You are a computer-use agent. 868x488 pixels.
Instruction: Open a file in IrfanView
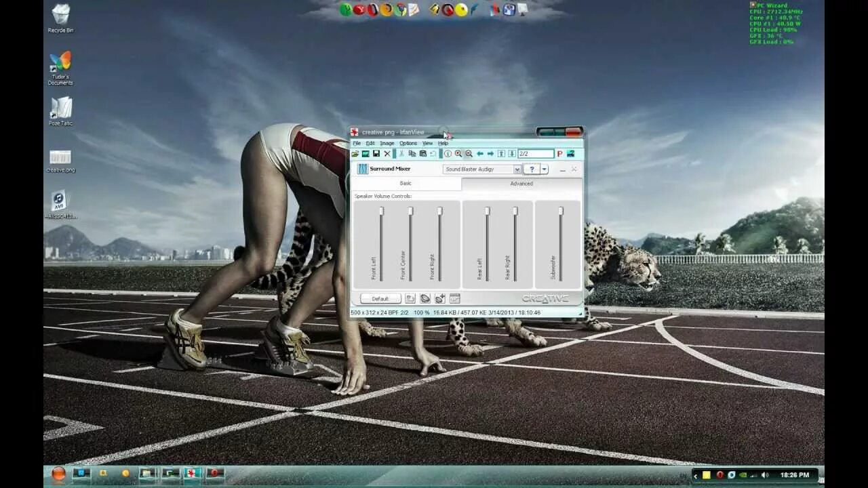[x=355, y=154]
